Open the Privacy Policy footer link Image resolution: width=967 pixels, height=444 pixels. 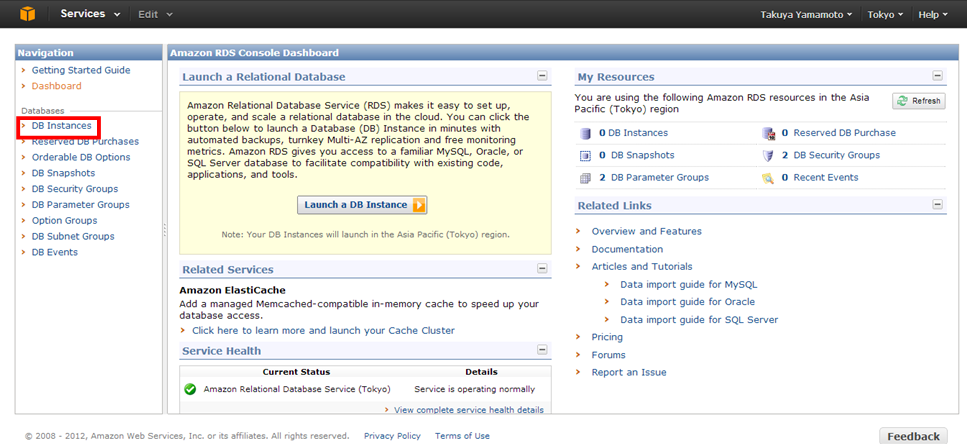(x=392, y=436)
